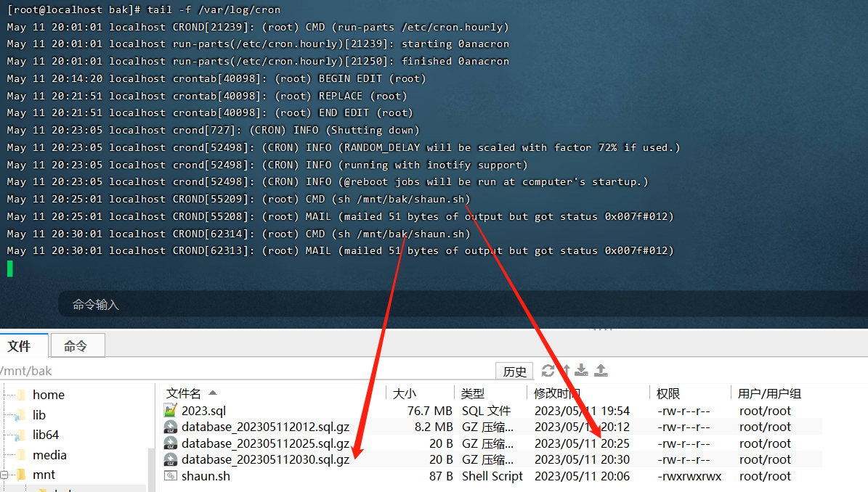The height and width of the screenshot is (492, 868).
Task: Click the lib64 folder icon in tree
Action: (20, 435)
